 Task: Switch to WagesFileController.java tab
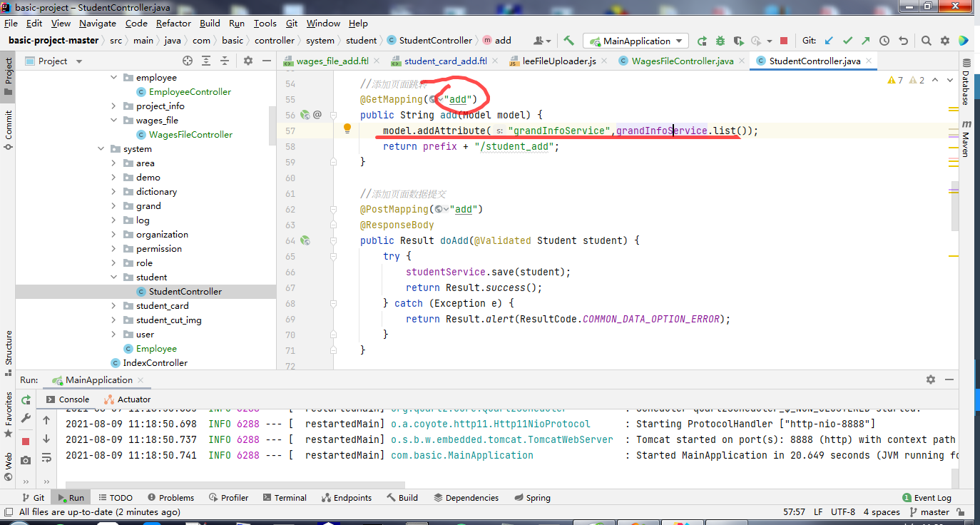[x=683, y=61]
